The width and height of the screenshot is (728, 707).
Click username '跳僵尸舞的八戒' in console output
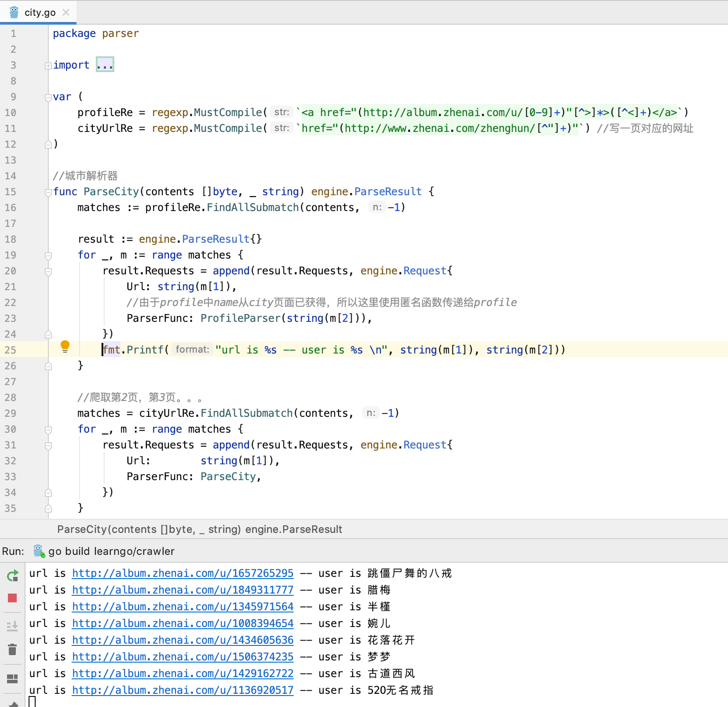point(410,573)
